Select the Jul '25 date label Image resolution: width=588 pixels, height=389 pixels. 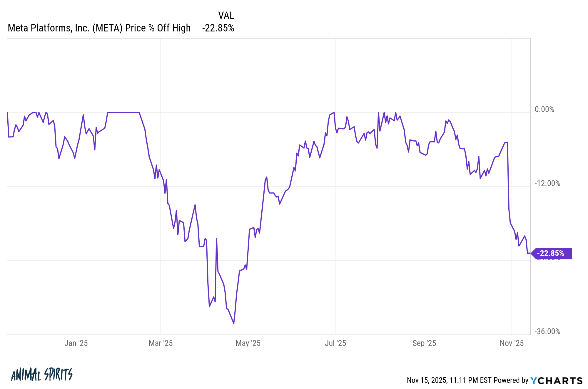[x=335, y=343]
